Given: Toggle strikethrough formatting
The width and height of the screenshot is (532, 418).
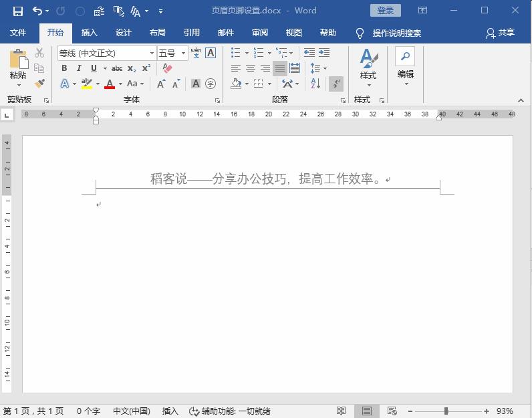Looking at the screenshot, I should pyautogui.click(x=117, y=69).
